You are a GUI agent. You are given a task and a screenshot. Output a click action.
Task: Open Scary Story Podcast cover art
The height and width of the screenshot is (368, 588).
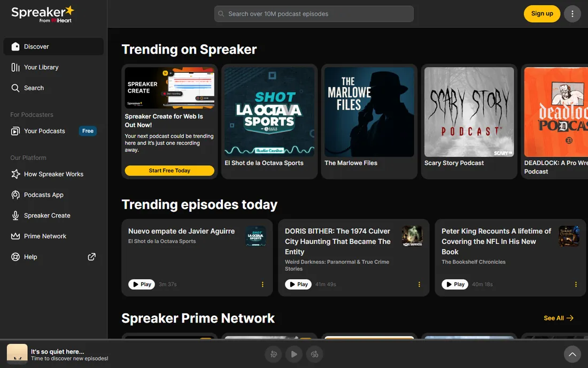(x=469, y=112)
